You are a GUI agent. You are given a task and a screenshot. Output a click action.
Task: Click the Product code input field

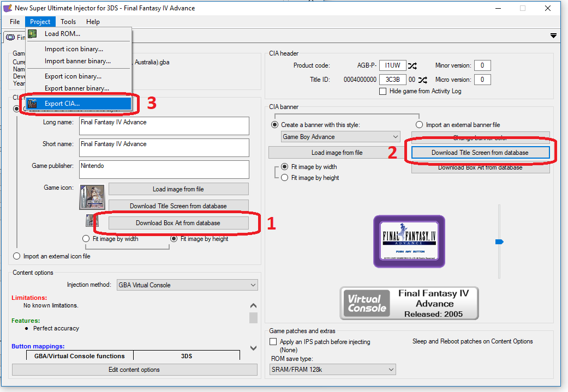(x=393, y=65)
